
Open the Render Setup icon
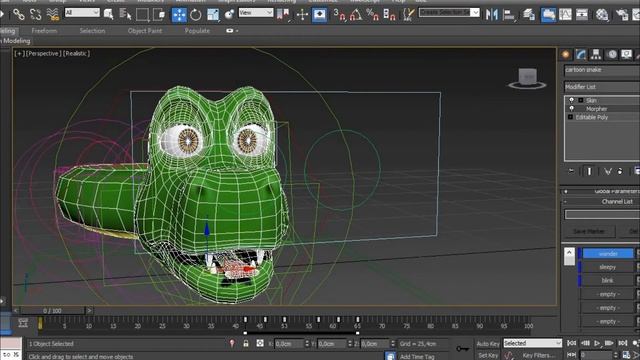(x=622, y=15)
